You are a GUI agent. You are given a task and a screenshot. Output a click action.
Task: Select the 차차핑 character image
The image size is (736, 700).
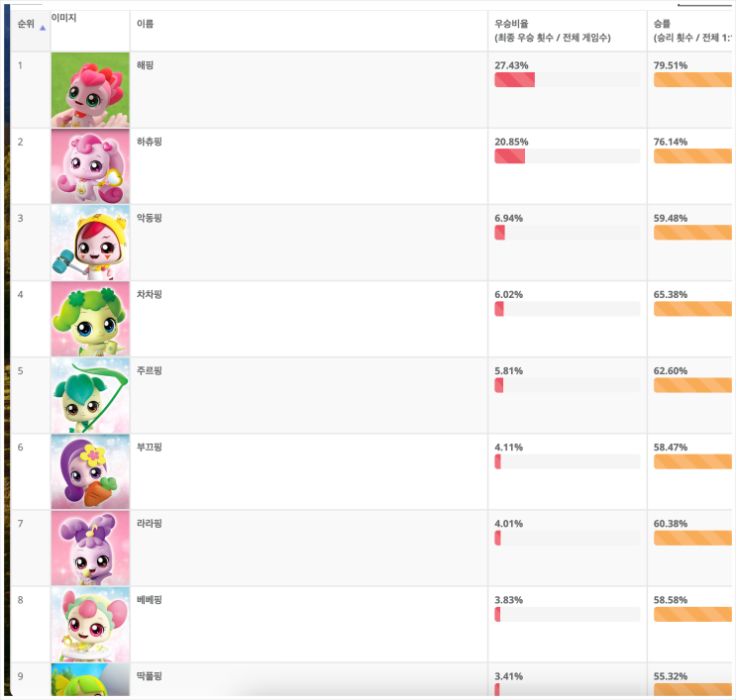[x=90, y=319]
